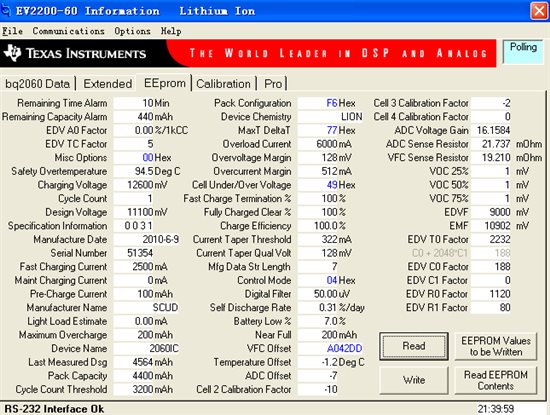The height and width of the screenshot is (415, 550).
Task: Open the Communications menu
Action: pyautogui.click(x=68, y=31)
